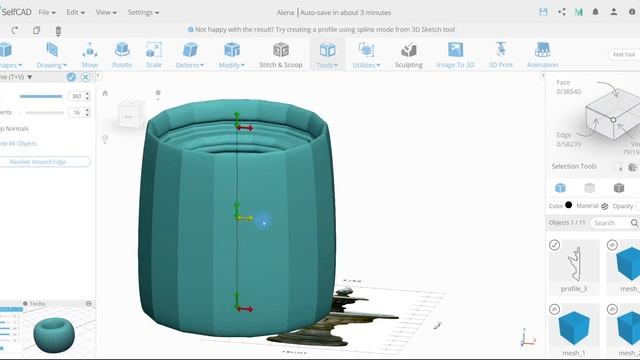This screenshot has height=360, width=640.
Task: Open the Move tool
Action: [x=90, y=54]
